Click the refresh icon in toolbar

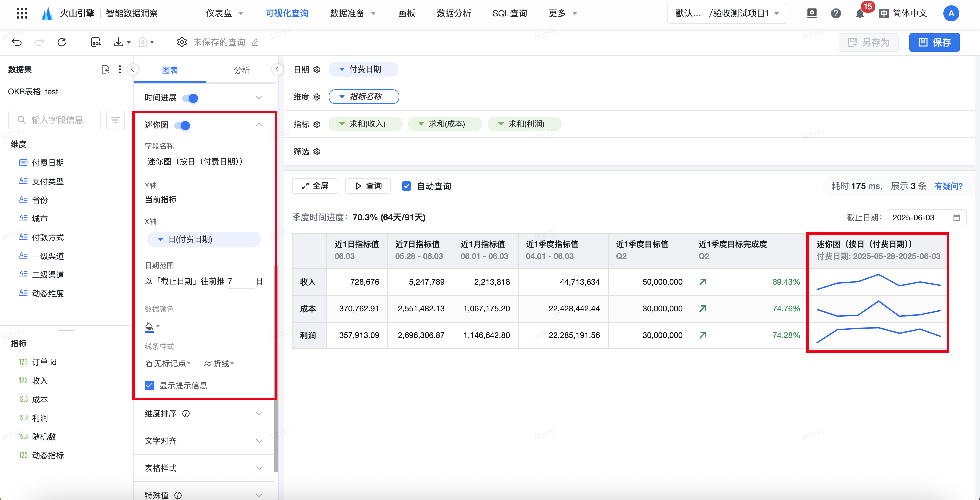coord(62,42)
